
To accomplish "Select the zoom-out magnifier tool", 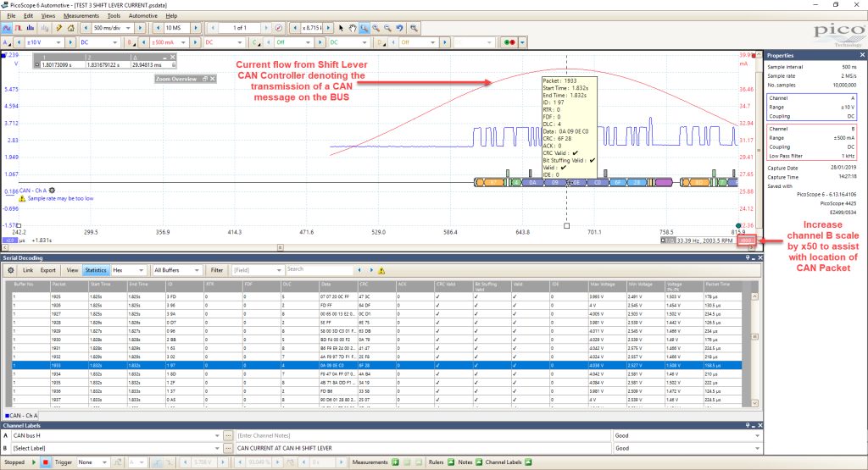I will point(387,28).
